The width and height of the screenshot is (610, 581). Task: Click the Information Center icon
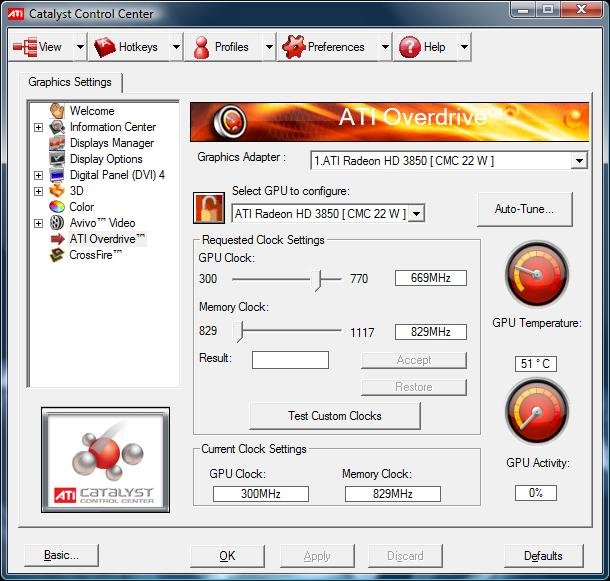coord(57,127)
